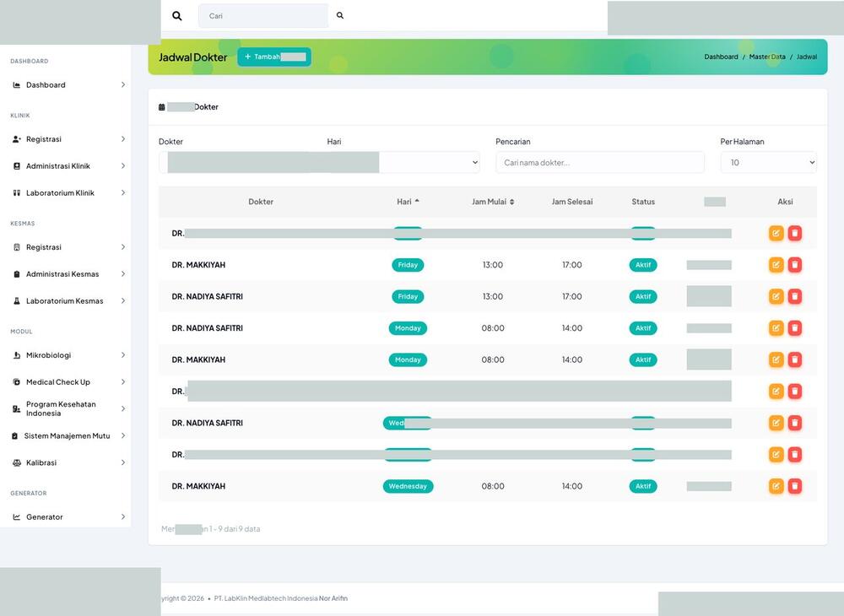Click the Laboratorium Kesmas flask icon
844x616 pixels.
pyautogui.click(x=17, y=300)
